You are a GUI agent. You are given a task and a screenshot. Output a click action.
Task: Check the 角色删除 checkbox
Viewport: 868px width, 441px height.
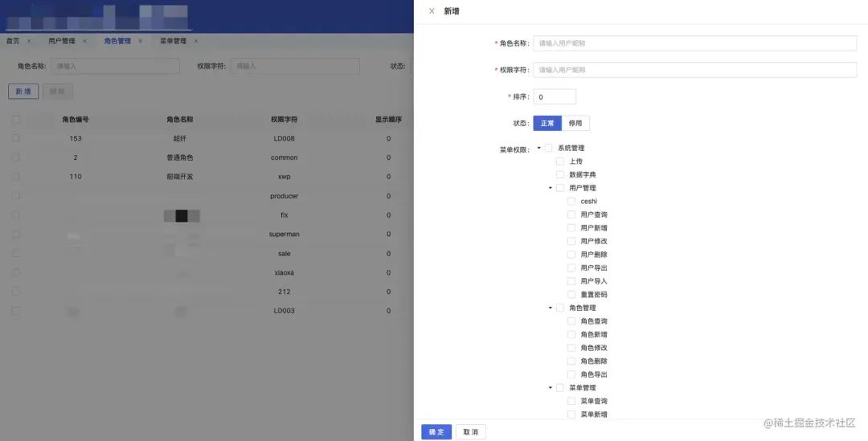coord(571,361)
